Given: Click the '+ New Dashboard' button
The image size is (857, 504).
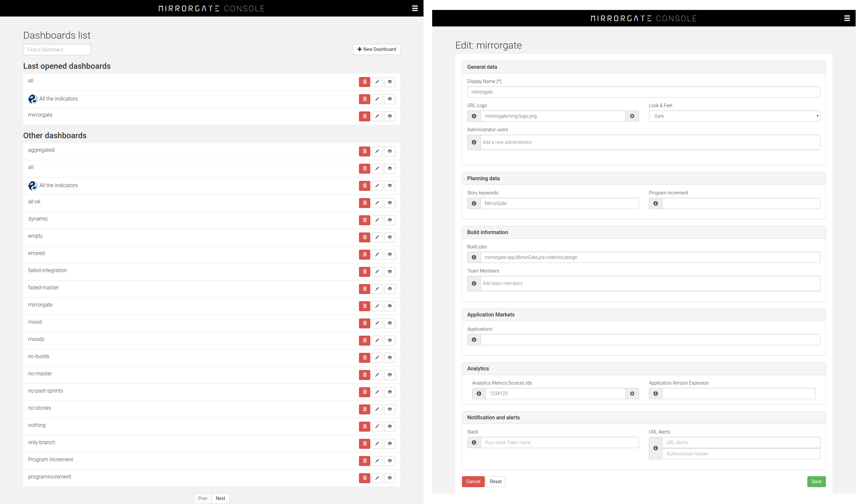Looking at the screenshot, I should (376, 49).
